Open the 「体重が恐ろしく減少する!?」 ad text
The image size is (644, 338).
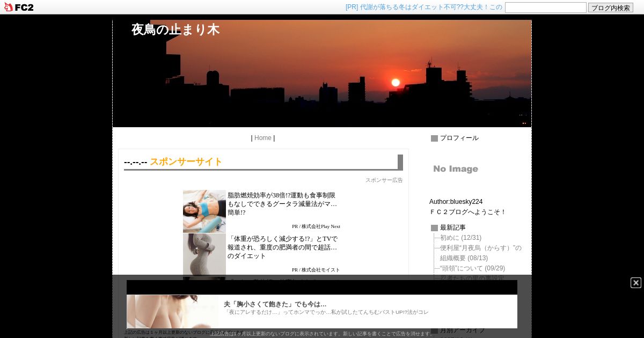(x=282, y=247)
